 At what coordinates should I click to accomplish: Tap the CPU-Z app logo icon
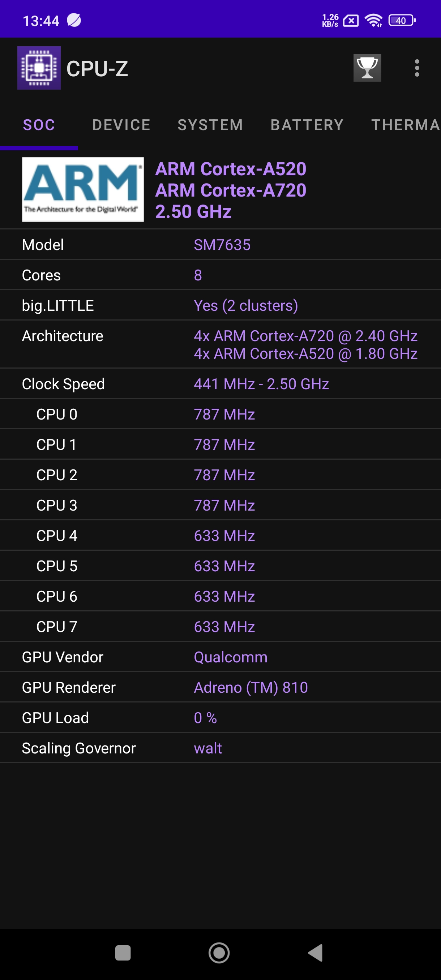39,68
